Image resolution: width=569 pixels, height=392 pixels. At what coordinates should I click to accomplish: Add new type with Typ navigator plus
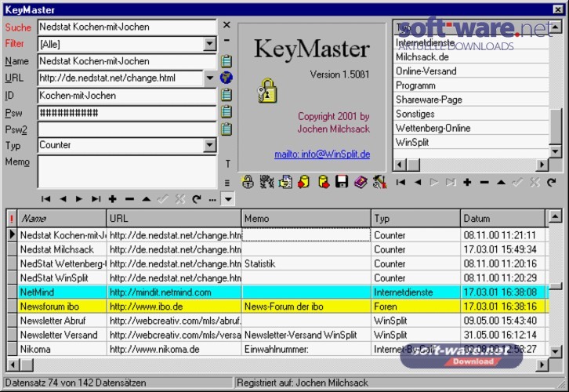pyautogui.click(x=467, y=182)
